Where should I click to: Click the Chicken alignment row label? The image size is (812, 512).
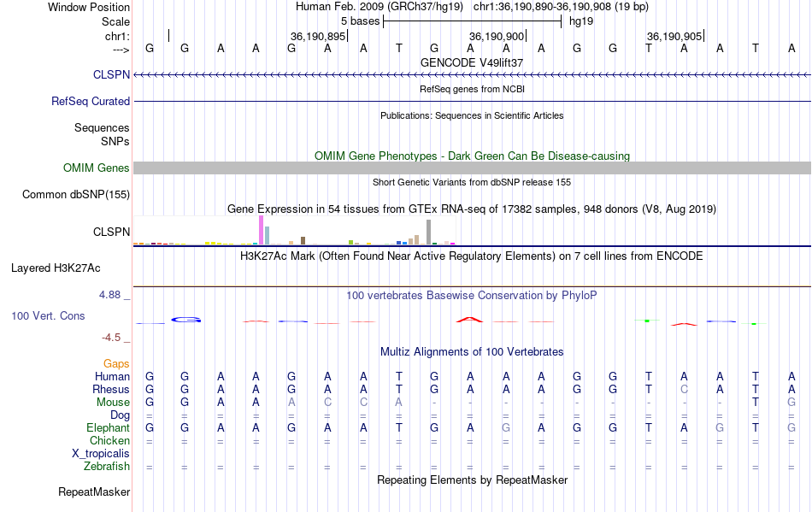click(x=109, y=440)
